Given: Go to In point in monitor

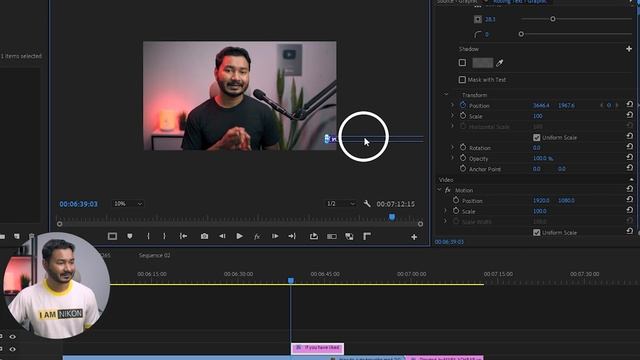Looking at the screenshot, I should click(x=184, y=236).
